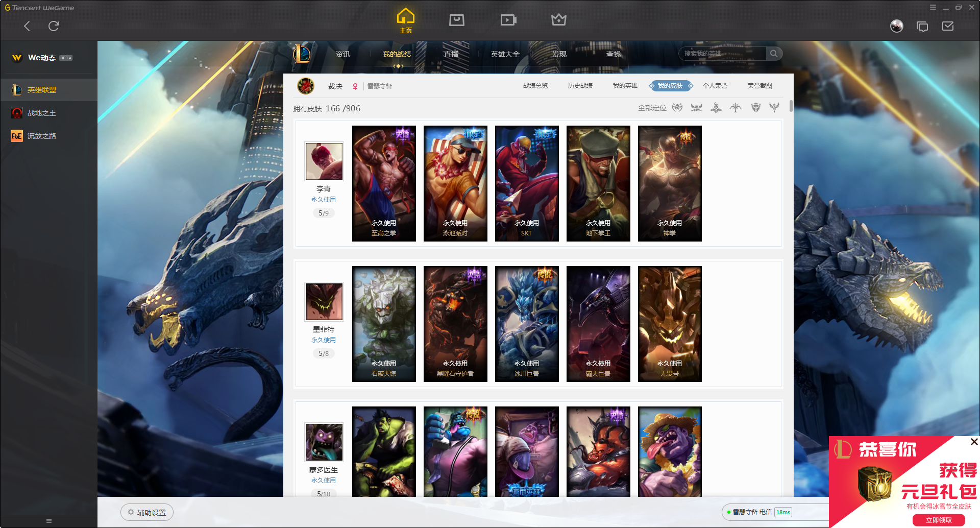
Task: Open the video icon in top bar
Action: [x=508, y=20]
